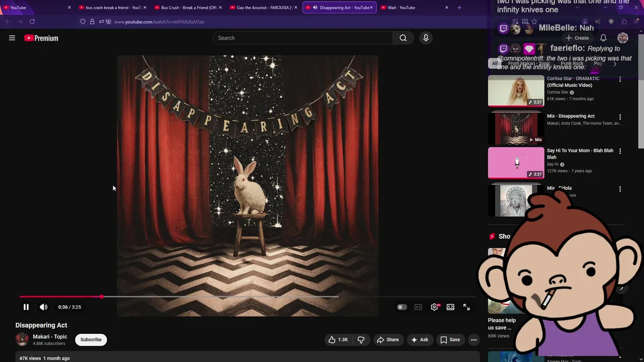Open more actions three-dot menu under video
The image size is (644, 362).
coord(473,340)
